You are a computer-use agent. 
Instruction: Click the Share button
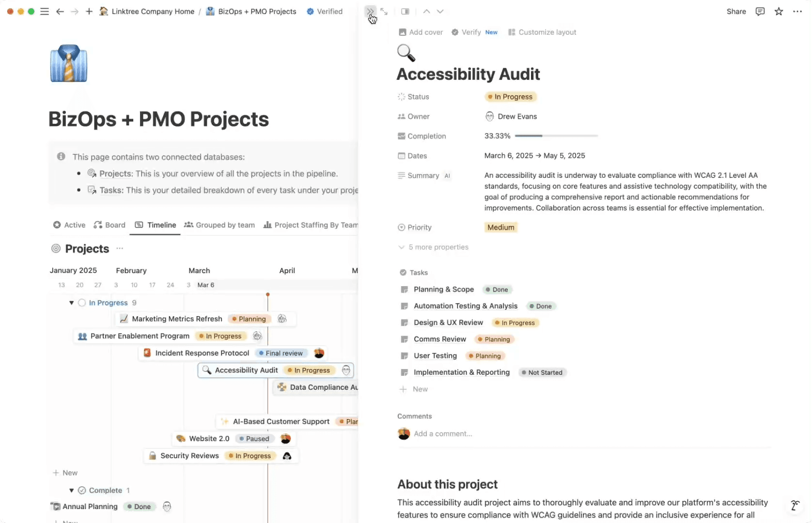(x=736, y=11)
